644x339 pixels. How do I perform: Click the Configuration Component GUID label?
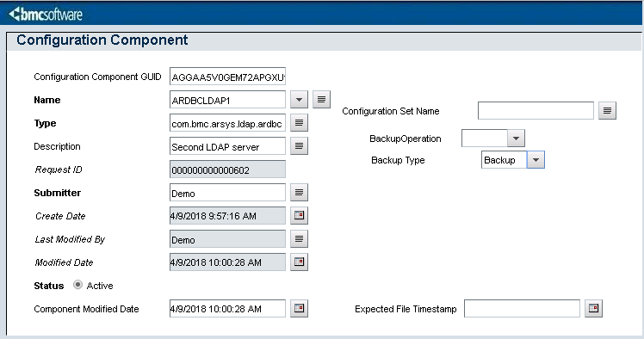tap(97, 77)
